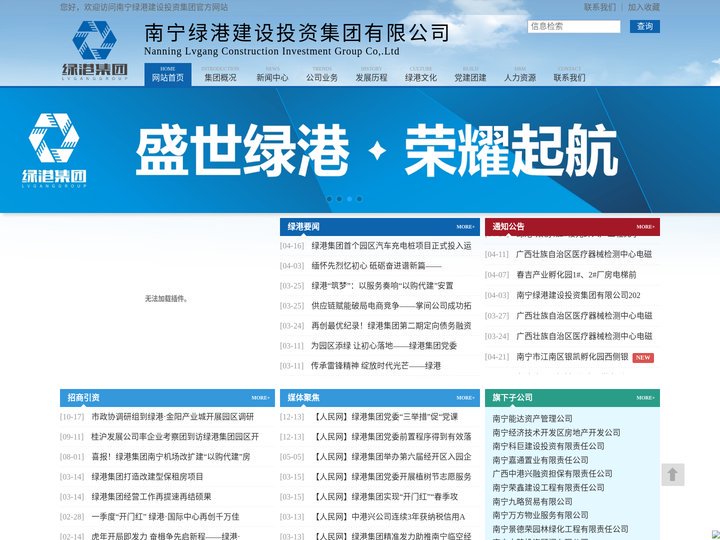Click 联系我们 link in top bar
Image resolution: width=720 pixels, height=540 pixels.
600,7
